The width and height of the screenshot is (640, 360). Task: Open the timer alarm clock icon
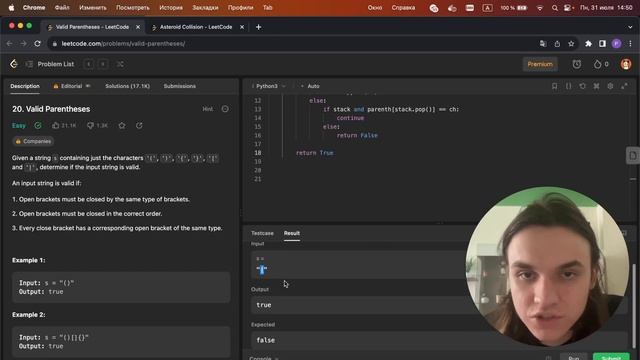(x=576, y=64)
